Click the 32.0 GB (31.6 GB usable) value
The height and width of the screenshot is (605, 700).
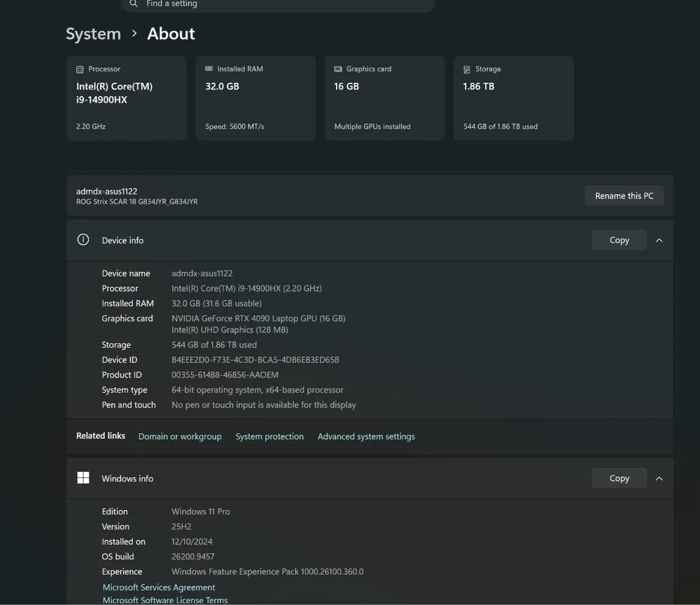217,303
